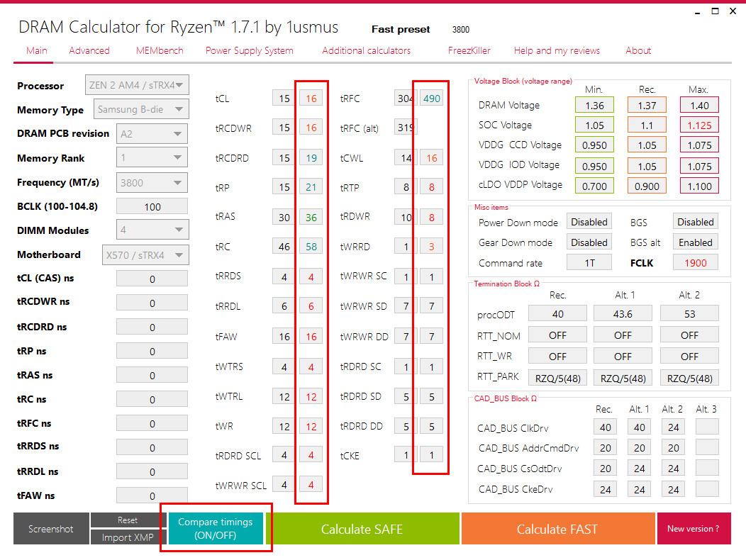Click CAD_BUS CsOdtDrv Alt. 1 value 24
Image resolution: width=746 pixels, height=560 pixels.
pos(640,469)
